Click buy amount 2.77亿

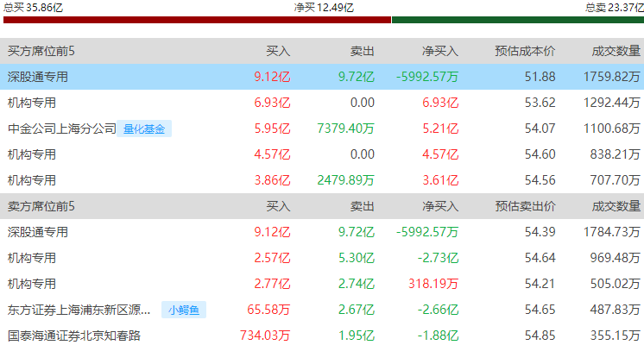pyautogui.click(x=272, y=284)
